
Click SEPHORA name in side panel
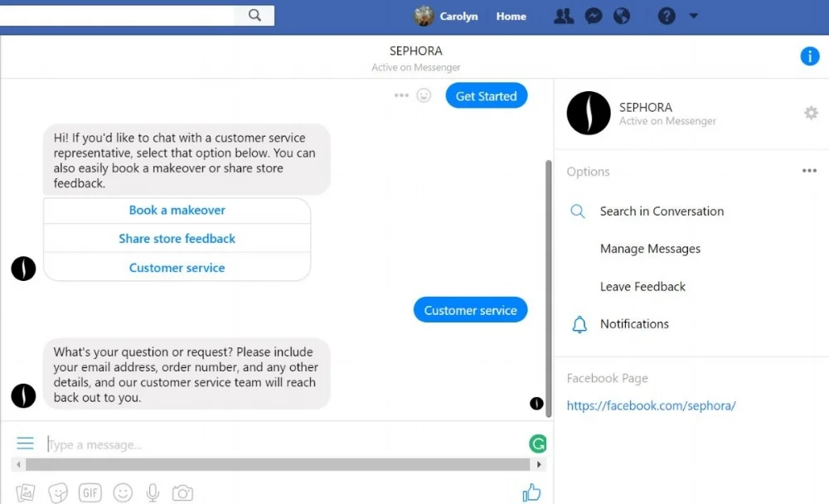[646, 108]
